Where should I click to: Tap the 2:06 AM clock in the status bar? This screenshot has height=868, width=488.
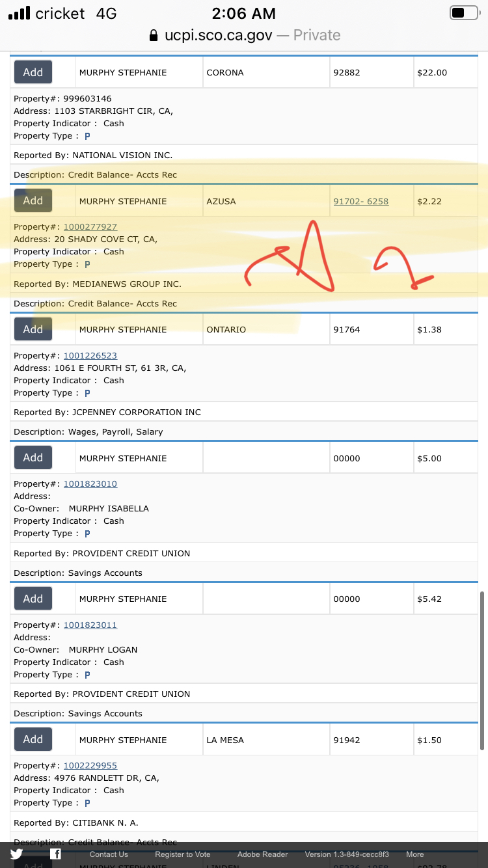(x=244, y=13)
